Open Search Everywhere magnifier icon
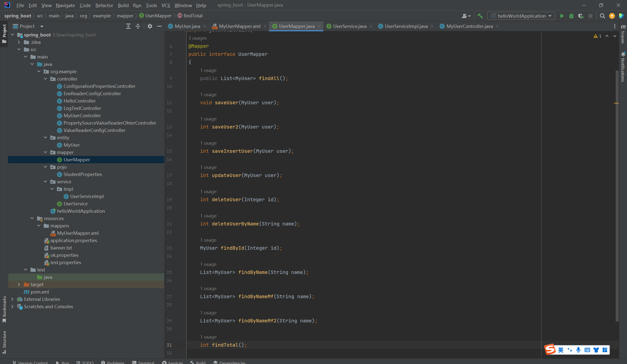 (x=602, y=16)
